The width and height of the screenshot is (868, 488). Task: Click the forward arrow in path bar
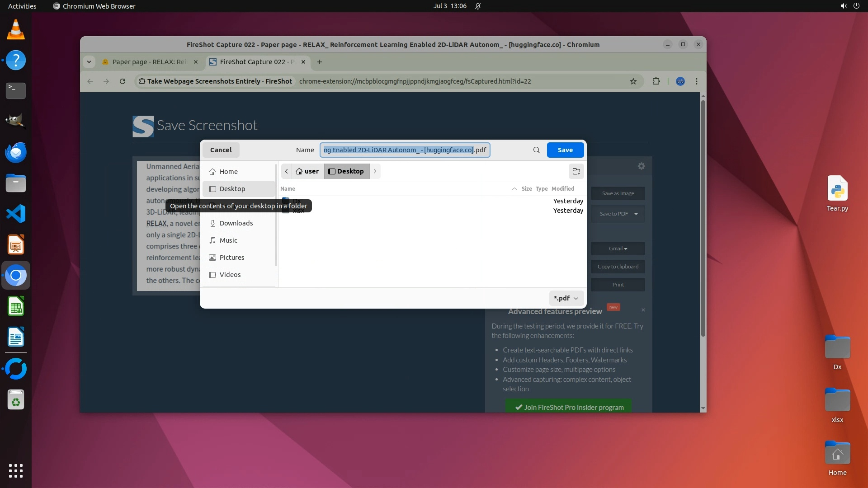[x=375, y=171]
